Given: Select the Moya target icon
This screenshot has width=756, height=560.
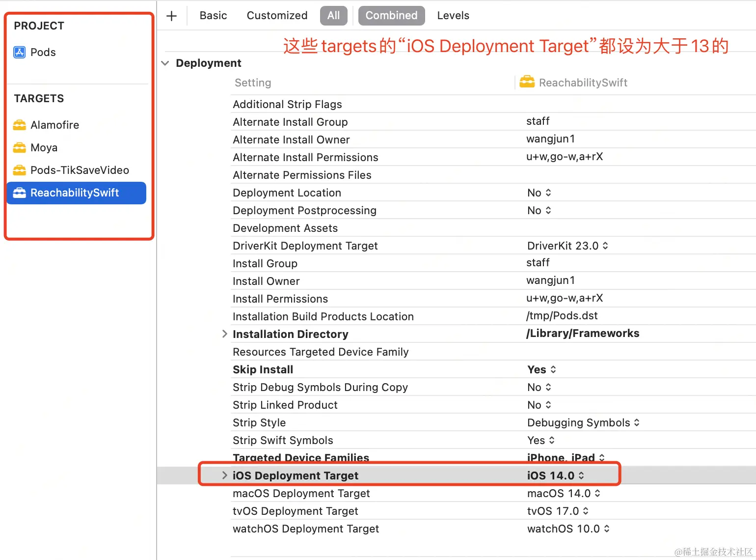Looking at the screenshot, I should point(20,147).
